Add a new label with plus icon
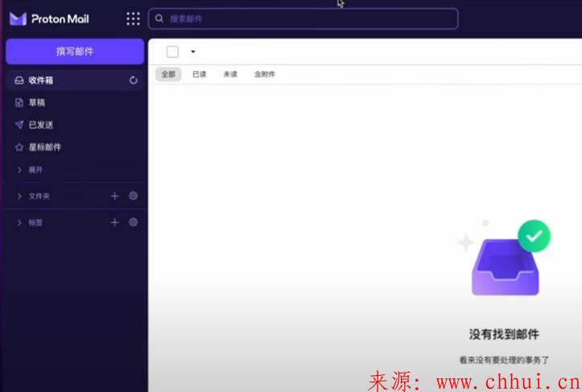Image resolution: width=582 pixels, height=392 pixels. pos(114,222)
